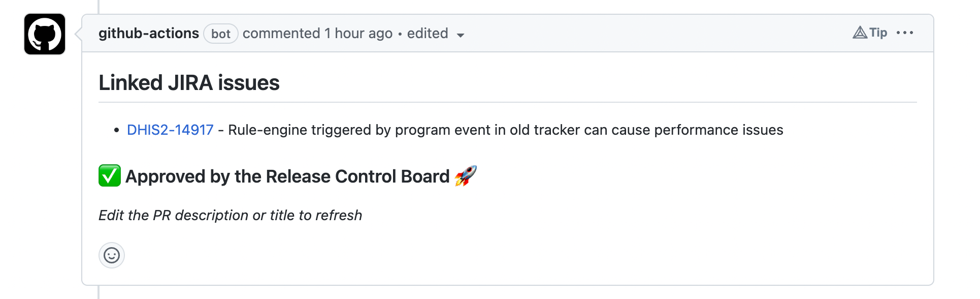Select the bullet point before DHIS2-14917
The height and width of the screenshot is (299, 980).
point(117,131)
